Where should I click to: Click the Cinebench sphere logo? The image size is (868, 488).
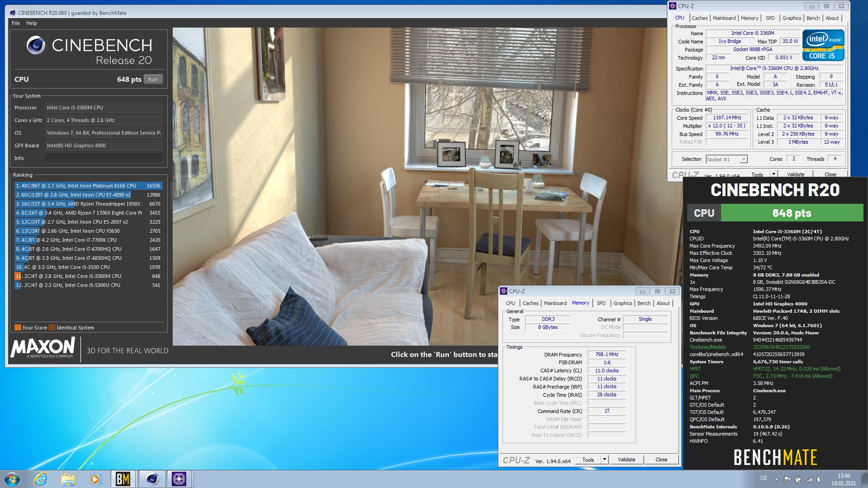coord(36,45)
